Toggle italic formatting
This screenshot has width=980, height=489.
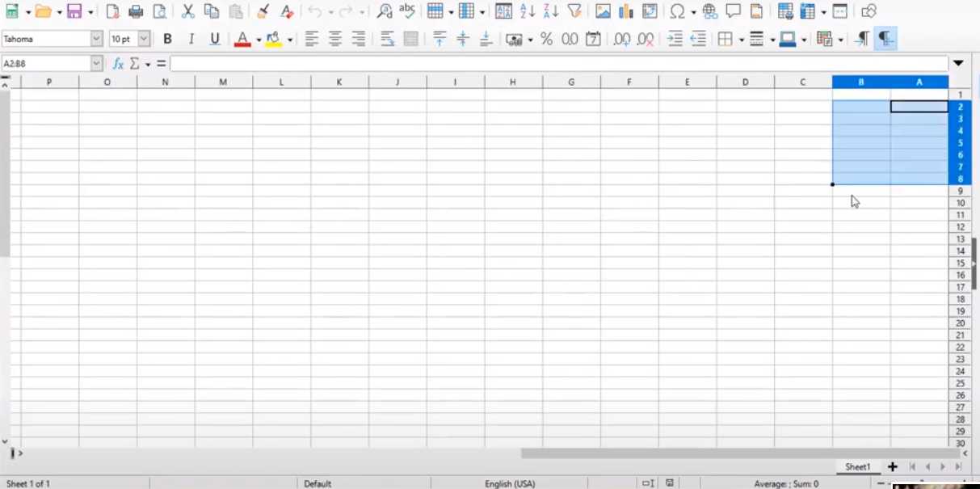[191, 39]
